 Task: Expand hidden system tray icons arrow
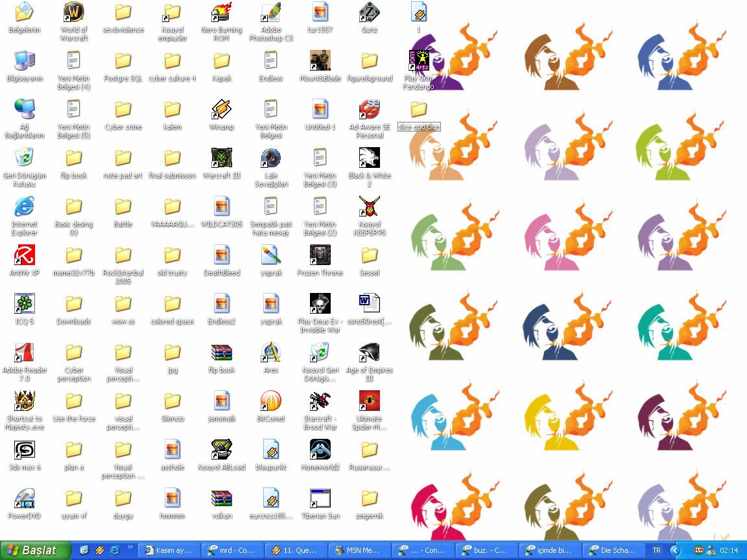(x=675, y=550)
